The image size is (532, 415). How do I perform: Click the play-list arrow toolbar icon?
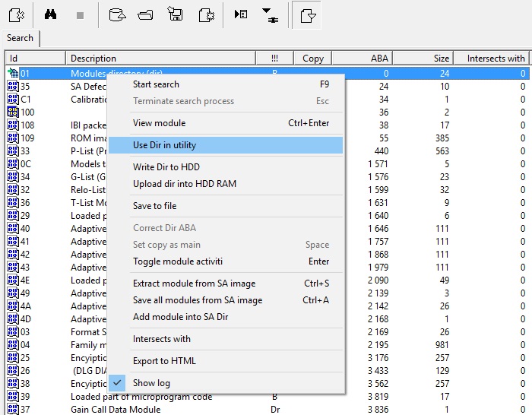[x=240, y=14]
